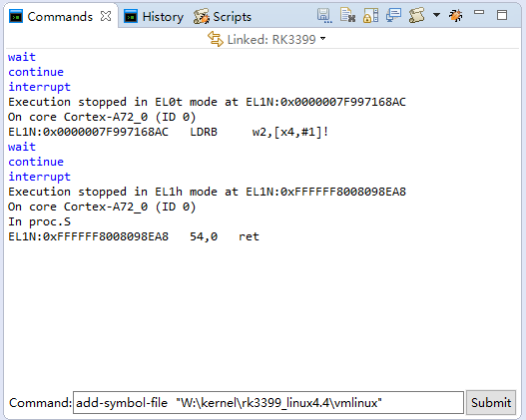This screenshot has width=526, height=420.
Task: Click the Linked: RK3399 label
Action: tap(271, 40)
